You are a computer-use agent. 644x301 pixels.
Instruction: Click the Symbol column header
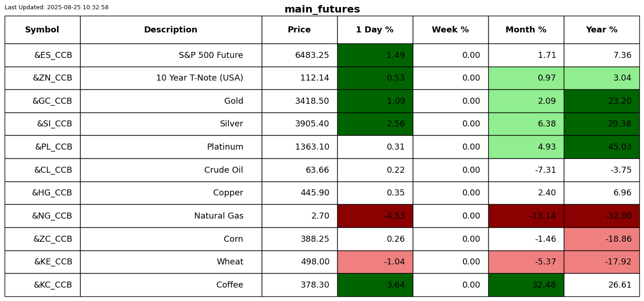42,30
